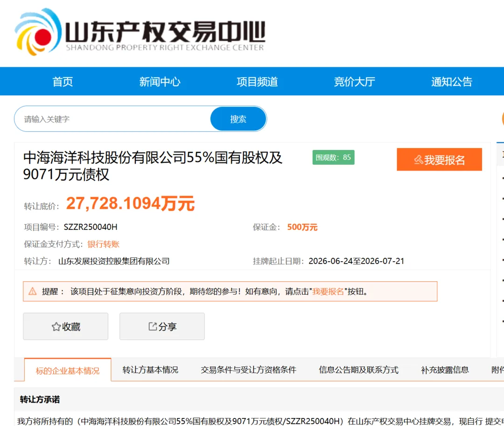Click the green 围观数: 85 badge
Screen dimensions: 504x426
tap(333, 157)
